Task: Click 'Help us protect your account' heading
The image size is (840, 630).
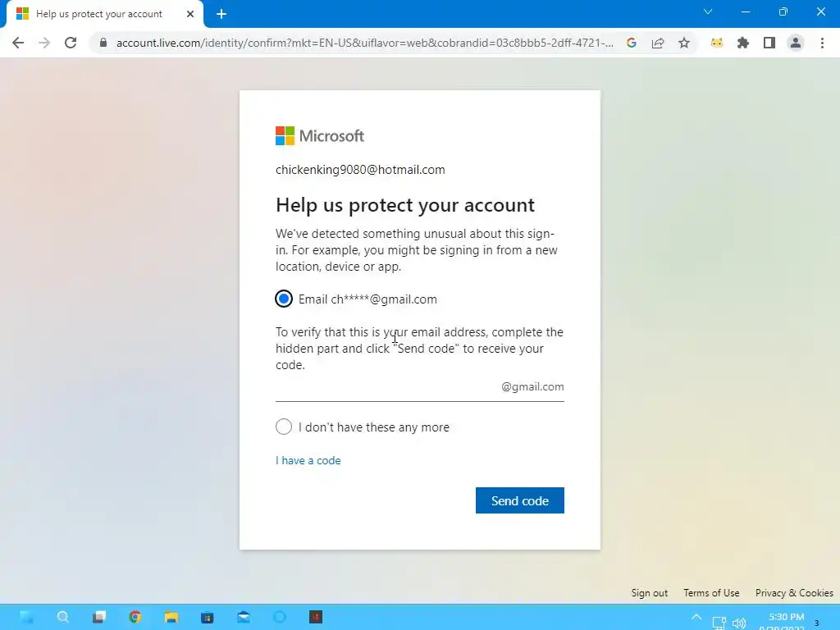Action: 405,205
